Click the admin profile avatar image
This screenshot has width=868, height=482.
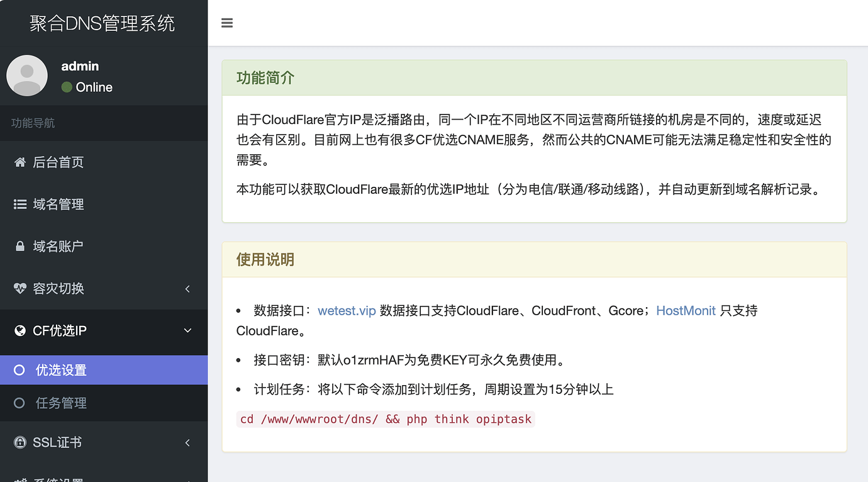tap(27, 75)
